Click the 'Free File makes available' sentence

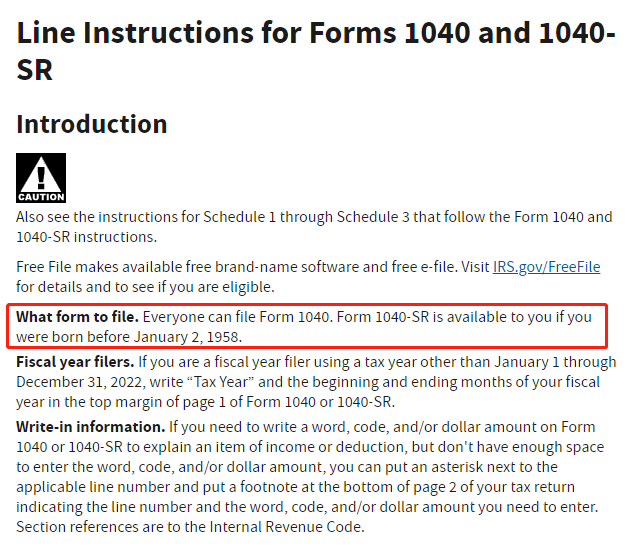click(x=308, y=277)
